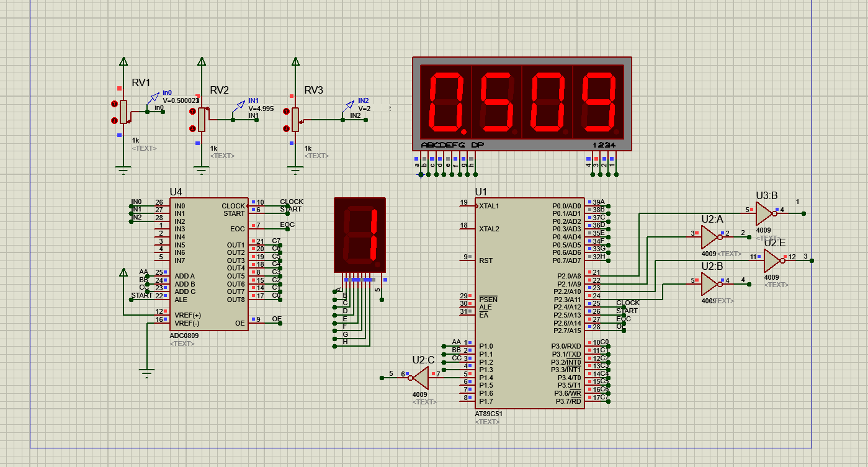Select the power terminal feeding VREF(+)

pos(123,273)
